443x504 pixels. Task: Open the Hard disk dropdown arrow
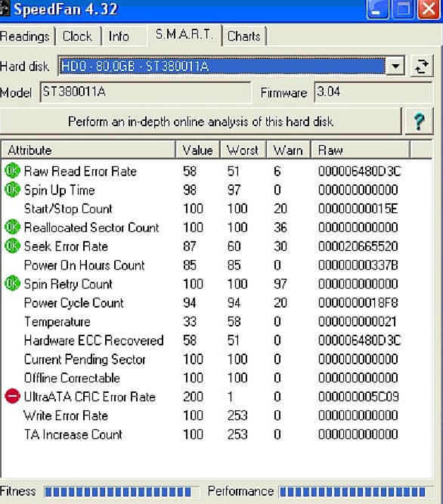point(395,66)
